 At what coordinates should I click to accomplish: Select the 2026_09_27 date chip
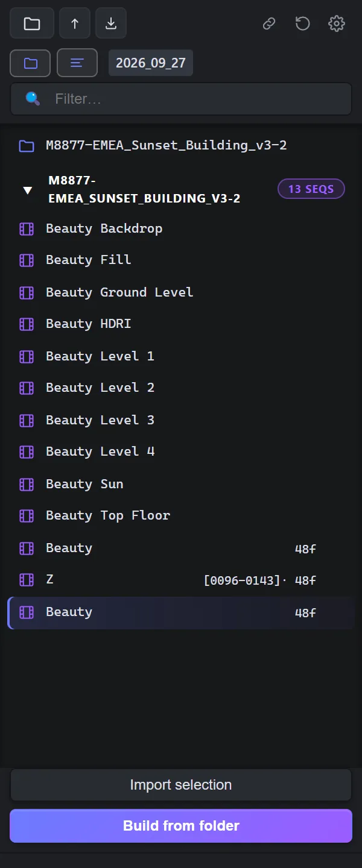151,63
